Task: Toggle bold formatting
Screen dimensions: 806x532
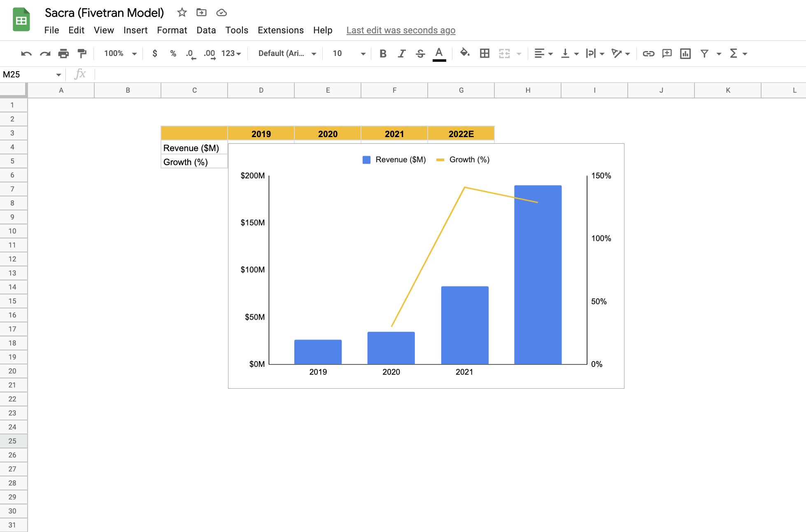Action: [x=383, y=54]
